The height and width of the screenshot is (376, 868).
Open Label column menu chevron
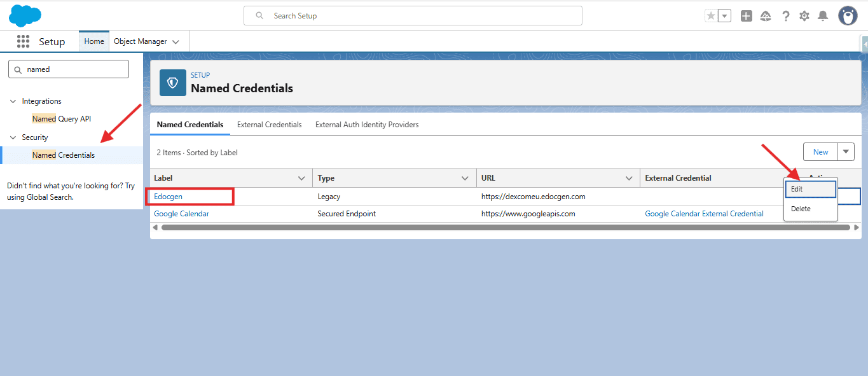tap(302, 178)
